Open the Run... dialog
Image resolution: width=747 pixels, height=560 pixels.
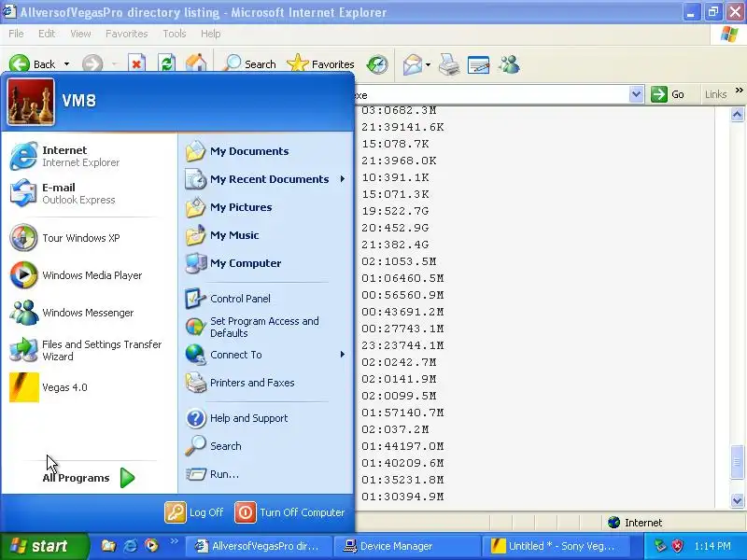point(266,474)
